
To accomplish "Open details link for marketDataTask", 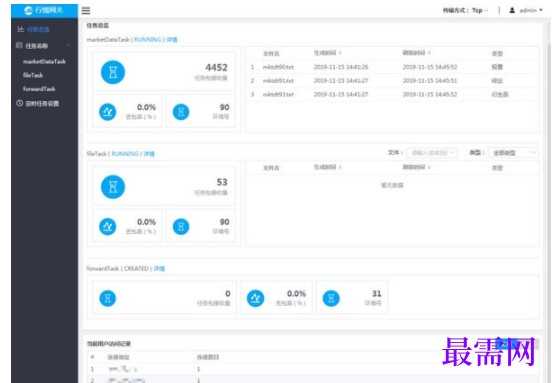I will click(172, 40).
